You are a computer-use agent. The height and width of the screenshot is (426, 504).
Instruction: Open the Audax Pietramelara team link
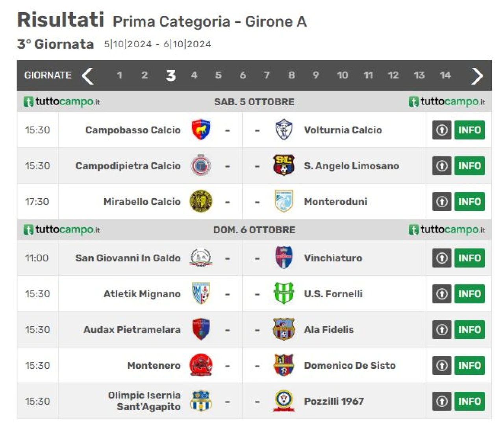coord(132,329)
